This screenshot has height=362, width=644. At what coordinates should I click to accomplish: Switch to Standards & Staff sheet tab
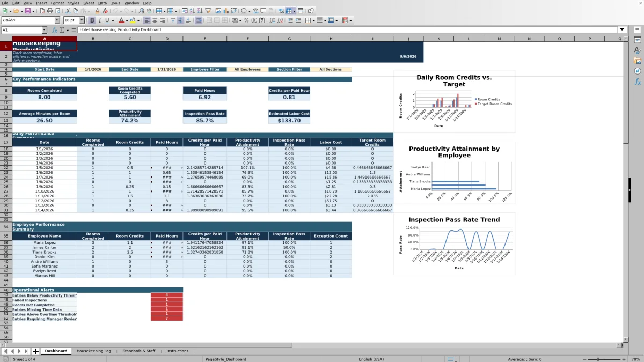point(138,351)
